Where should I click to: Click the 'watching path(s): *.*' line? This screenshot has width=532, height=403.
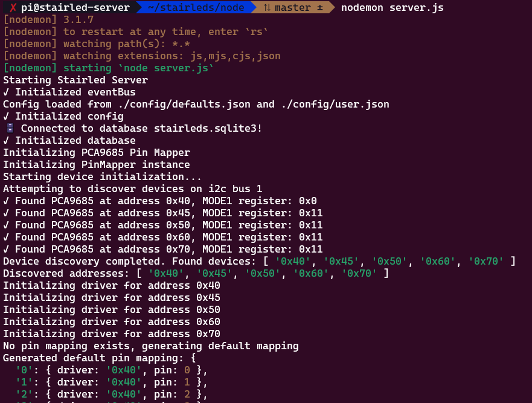[x=97, y=44]
